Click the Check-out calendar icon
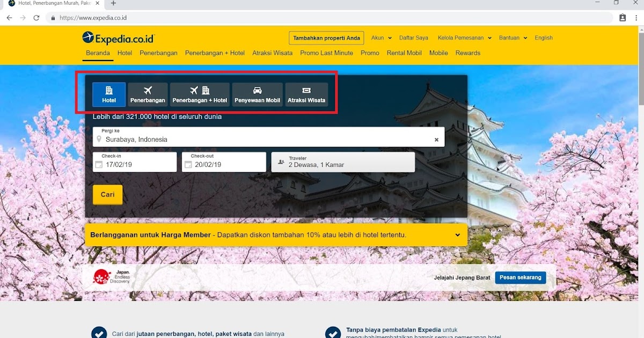Screen dimensions: 644x338 pos(188,165)
